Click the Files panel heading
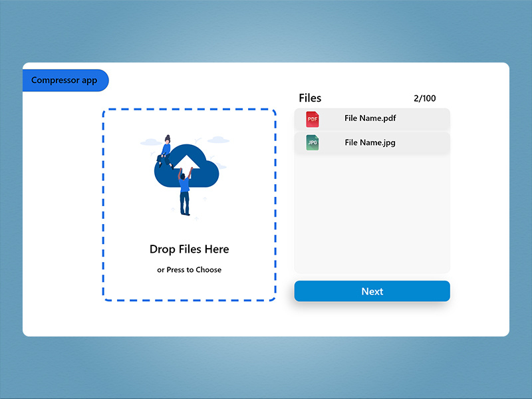Screen dimensions: 532x399 point(310,98)
